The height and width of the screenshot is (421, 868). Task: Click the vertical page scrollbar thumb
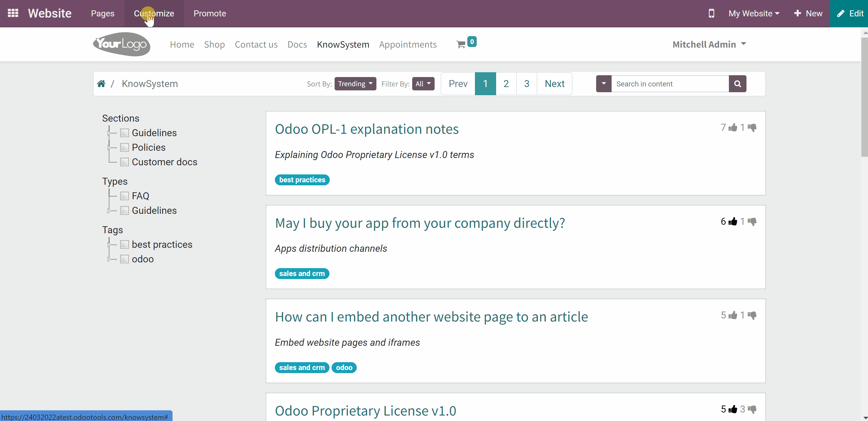pyautogui.click(x=864, y=97)
